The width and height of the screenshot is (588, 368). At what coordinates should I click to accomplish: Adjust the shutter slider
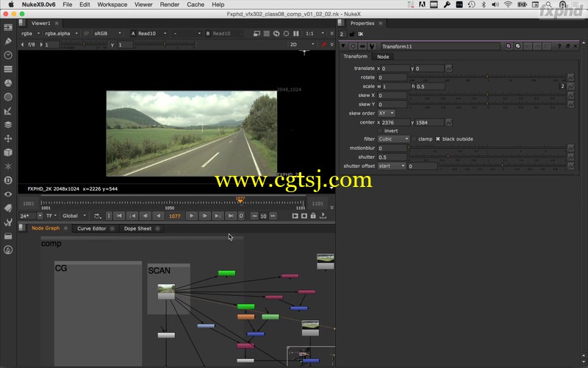(487, 157)
